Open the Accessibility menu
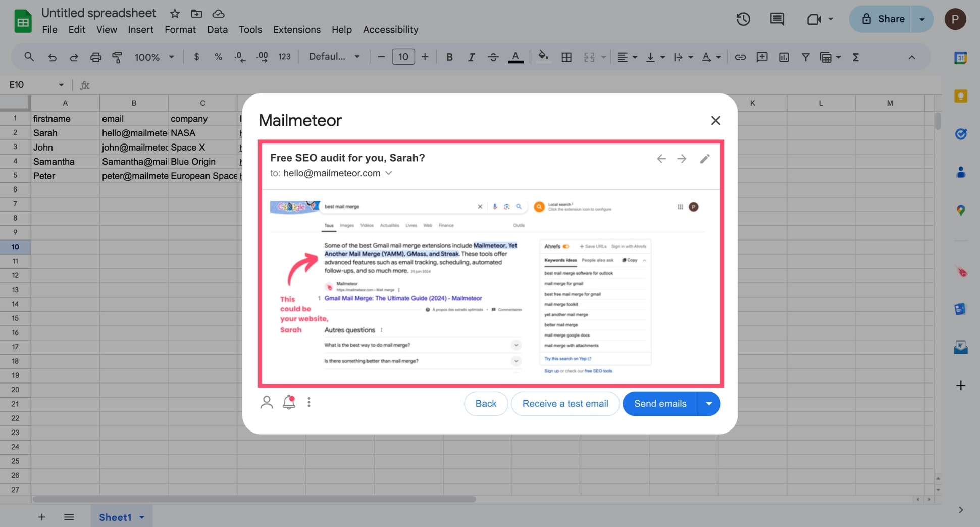 (x=391, y=30)
